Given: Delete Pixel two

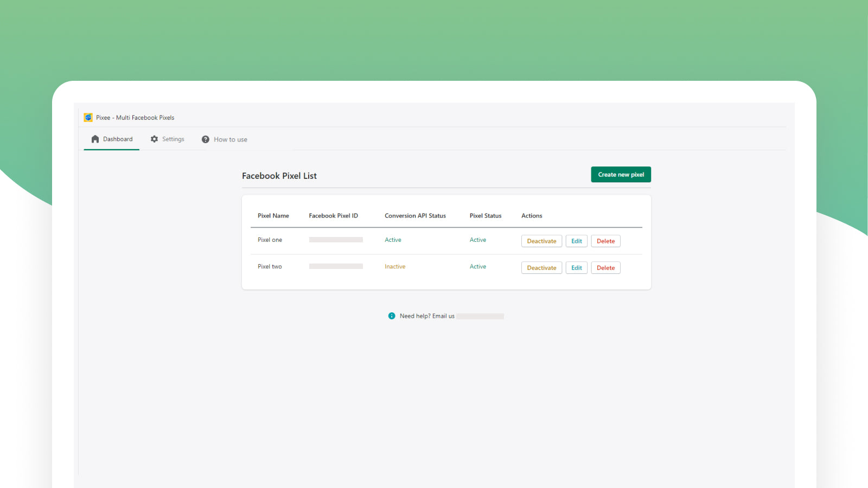Looking at the screenshot, I should pyautogui.click(x=605, y=267).
